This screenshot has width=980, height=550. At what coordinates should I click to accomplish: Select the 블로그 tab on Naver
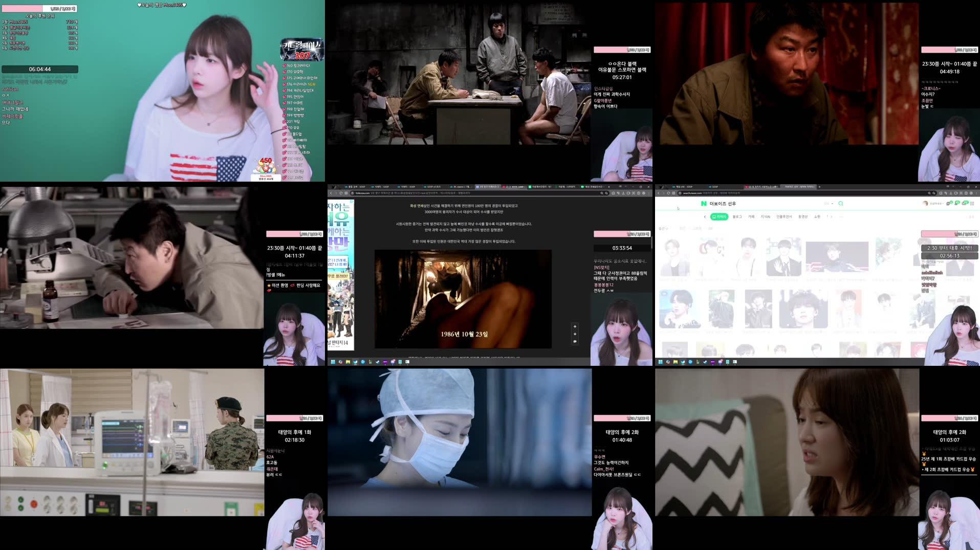737,217
